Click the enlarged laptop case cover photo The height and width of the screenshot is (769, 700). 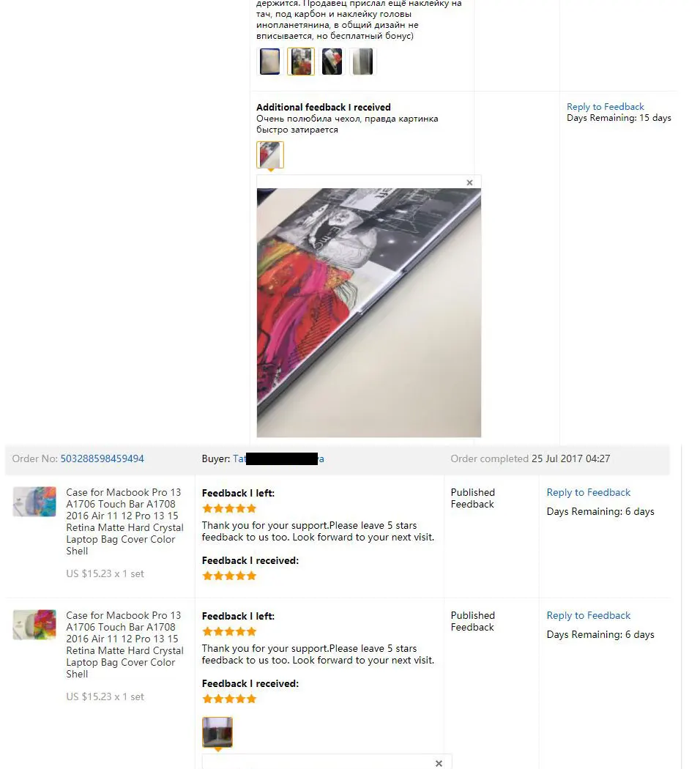(368, 313)
